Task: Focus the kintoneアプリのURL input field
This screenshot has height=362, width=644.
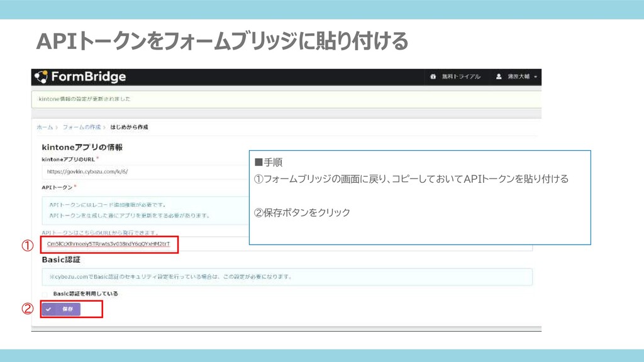Action: [145, 172]
